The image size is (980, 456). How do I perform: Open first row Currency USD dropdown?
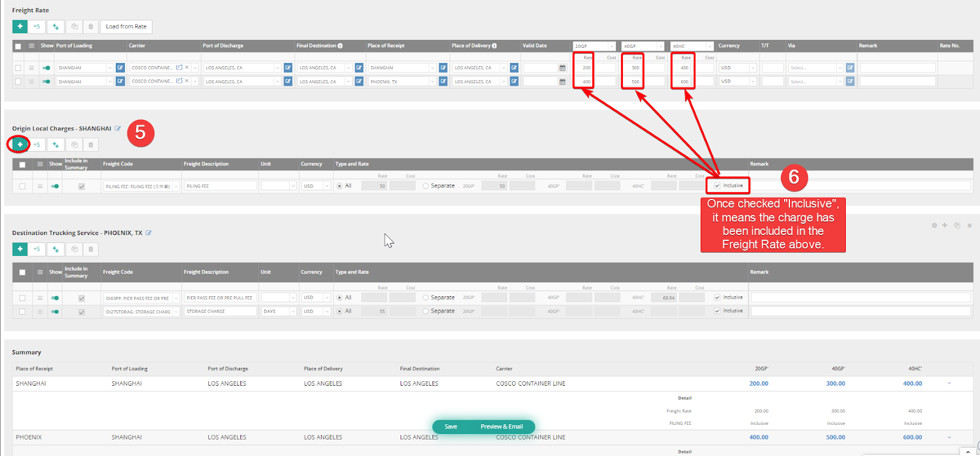coord(752,68)
